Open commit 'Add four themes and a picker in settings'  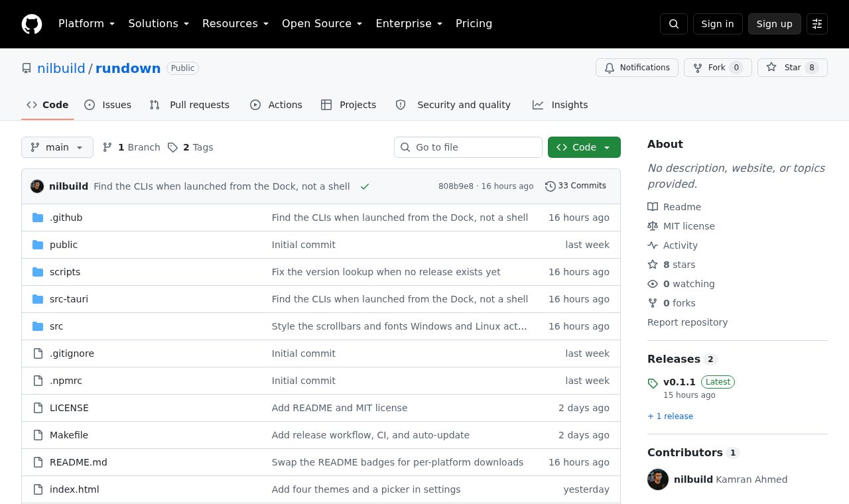point(366,489)
